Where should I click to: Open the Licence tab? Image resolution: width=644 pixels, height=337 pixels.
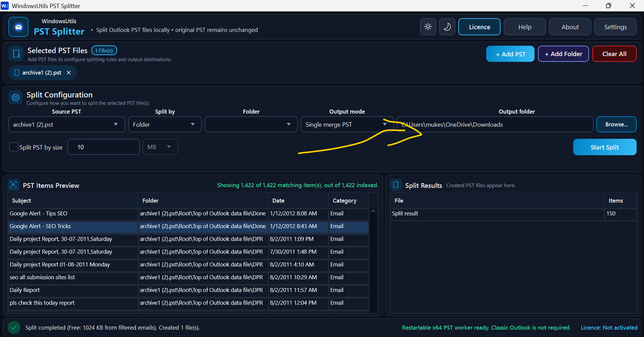[479, 27]
